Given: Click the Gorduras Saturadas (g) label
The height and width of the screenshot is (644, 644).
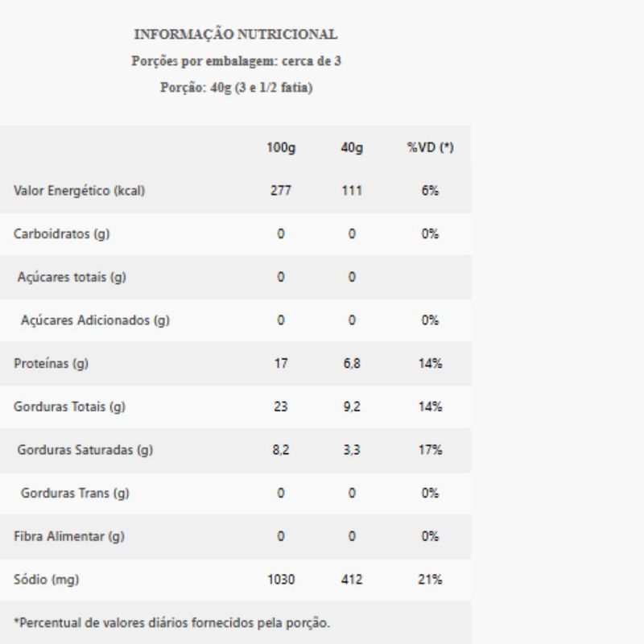Looking at the screenshot, I should point(85,450).
